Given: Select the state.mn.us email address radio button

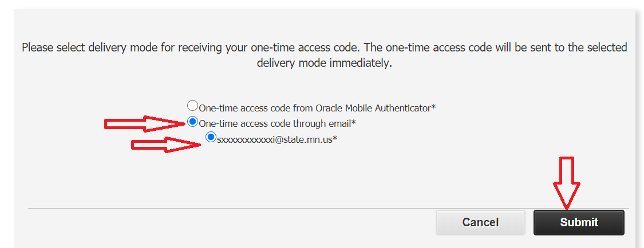Looking at the screenshot, I should 211,137.
